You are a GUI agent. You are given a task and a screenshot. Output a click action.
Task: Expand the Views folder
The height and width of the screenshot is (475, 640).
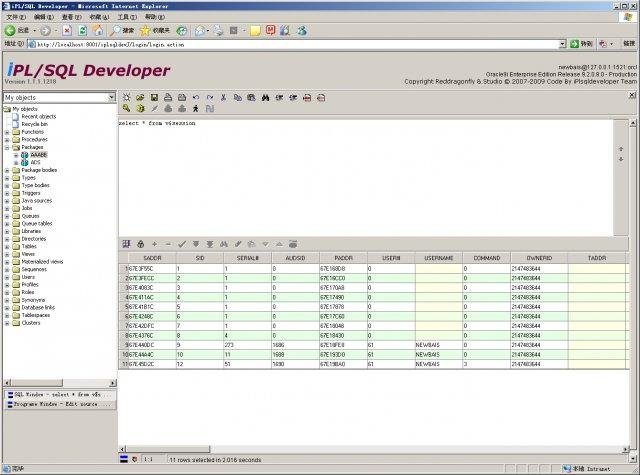click(7, 254)
